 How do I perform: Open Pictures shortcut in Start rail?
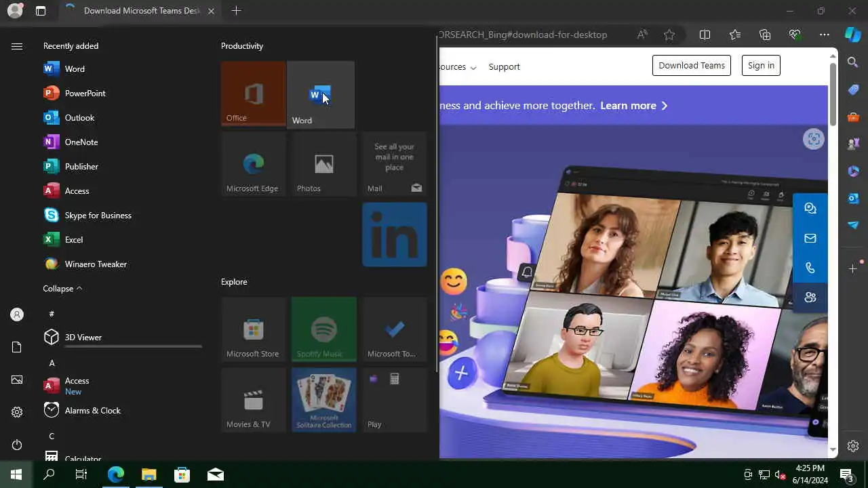coord(17,380)
